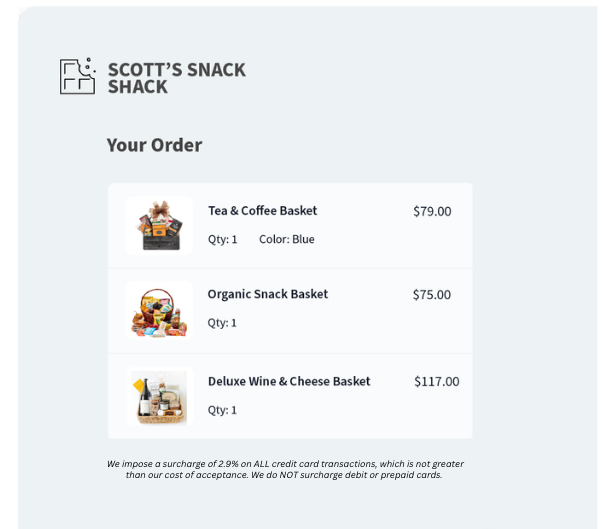Click the $75.00 price
The height and width of the screenshot is (529, 609).
tap(432, 295)
